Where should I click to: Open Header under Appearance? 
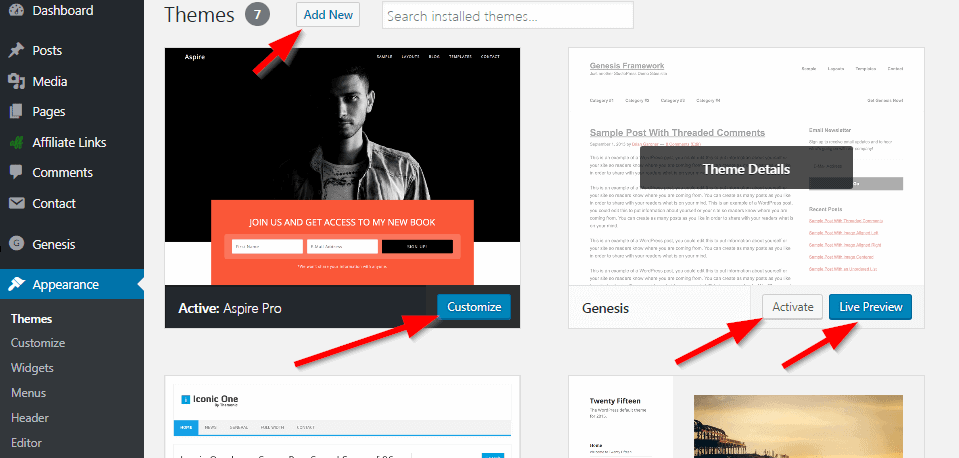29,418
